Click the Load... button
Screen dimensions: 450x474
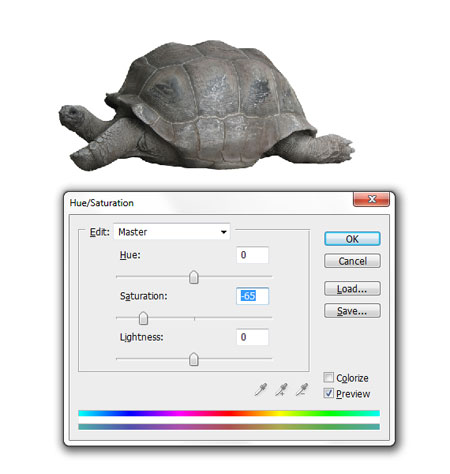pos(352,289)
